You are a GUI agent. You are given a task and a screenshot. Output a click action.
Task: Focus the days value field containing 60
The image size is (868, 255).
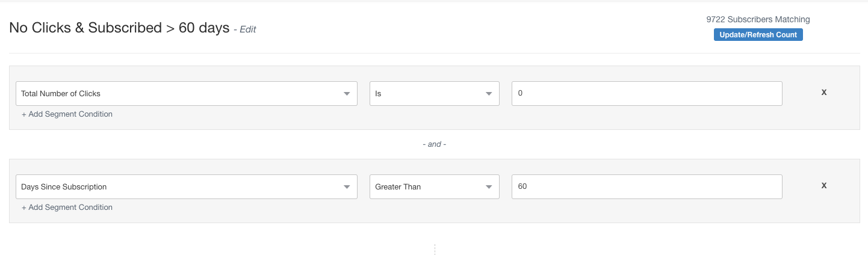point(646,187)
